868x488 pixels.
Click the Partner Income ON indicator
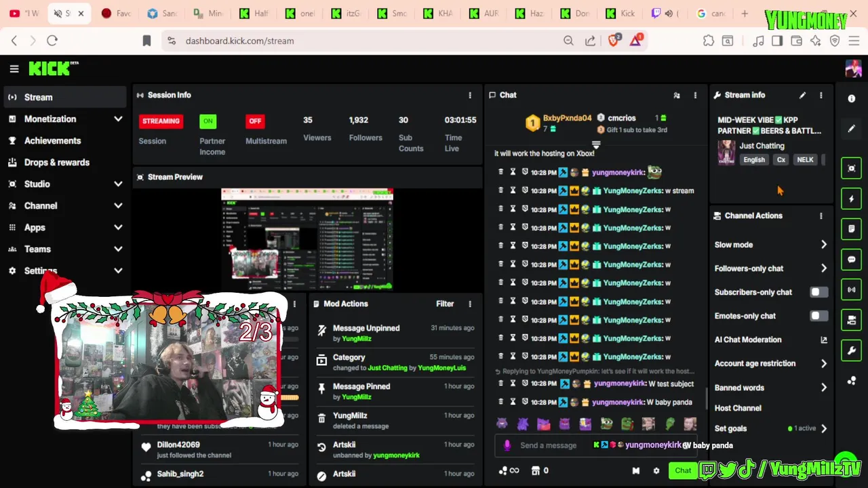208,121
